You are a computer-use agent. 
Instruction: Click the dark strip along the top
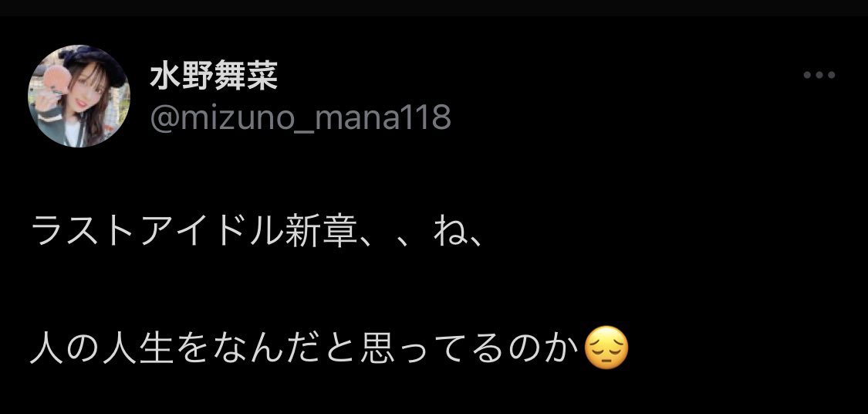[434, 7]
